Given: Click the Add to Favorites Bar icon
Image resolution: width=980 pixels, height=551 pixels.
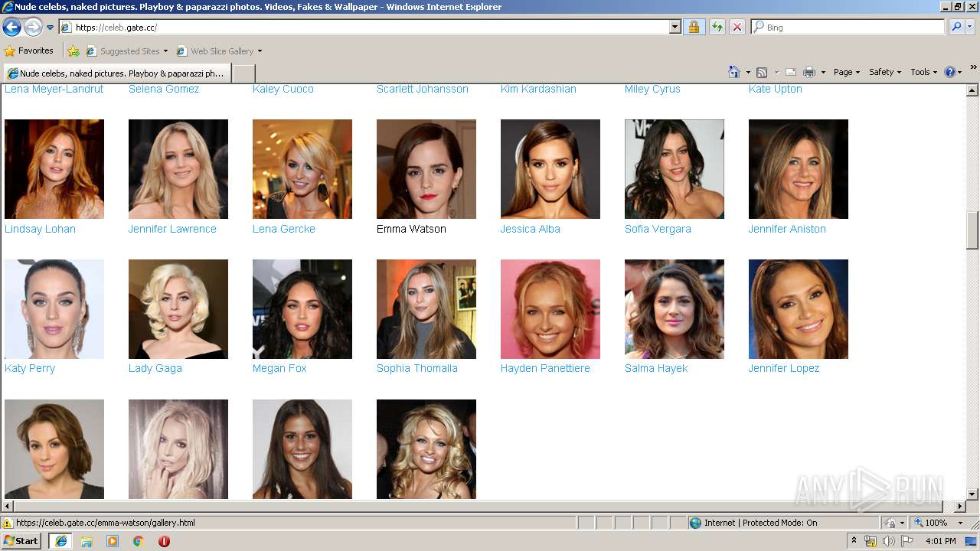Looking at the screenshot, I should coord(73,51).
